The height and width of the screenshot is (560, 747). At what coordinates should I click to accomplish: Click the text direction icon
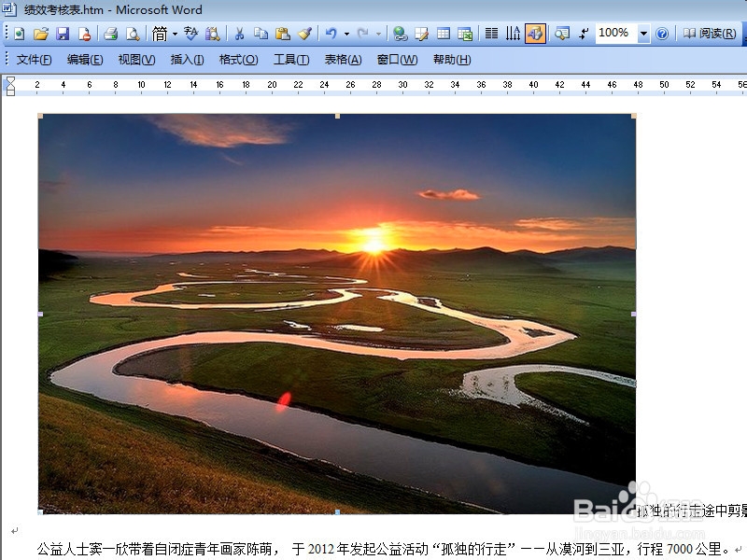[513, 34]
